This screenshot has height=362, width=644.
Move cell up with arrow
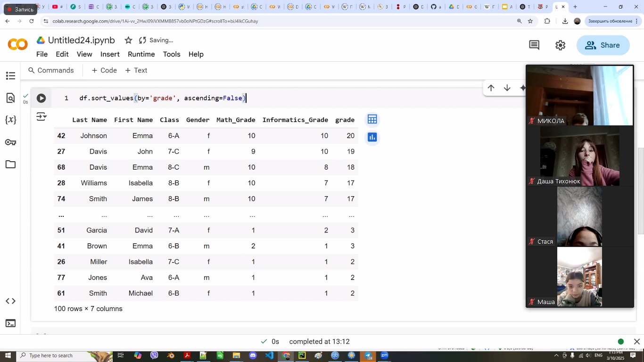pyautogui.click(x=491, y=88)
